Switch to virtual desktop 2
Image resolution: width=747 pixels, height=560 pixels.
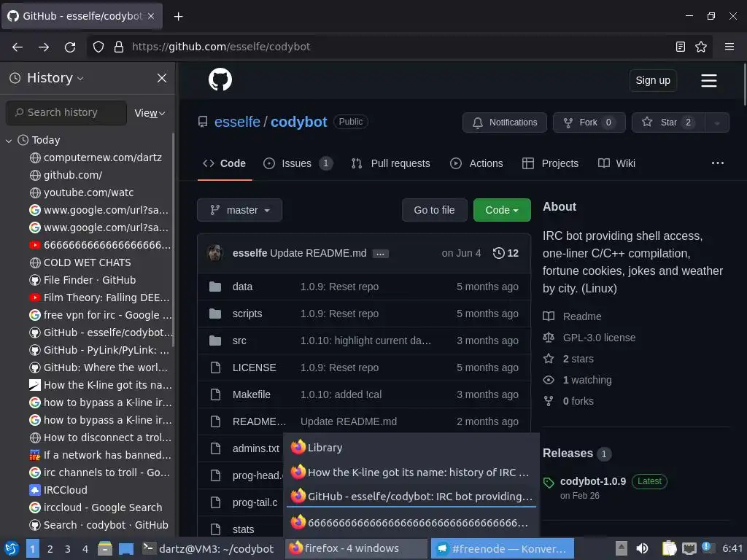point(50,549)
